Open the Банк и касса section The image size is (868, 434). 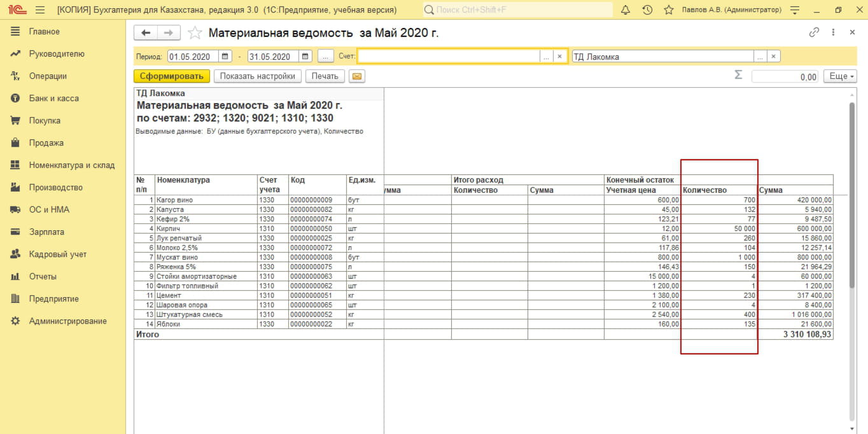[x=53, y=98]
